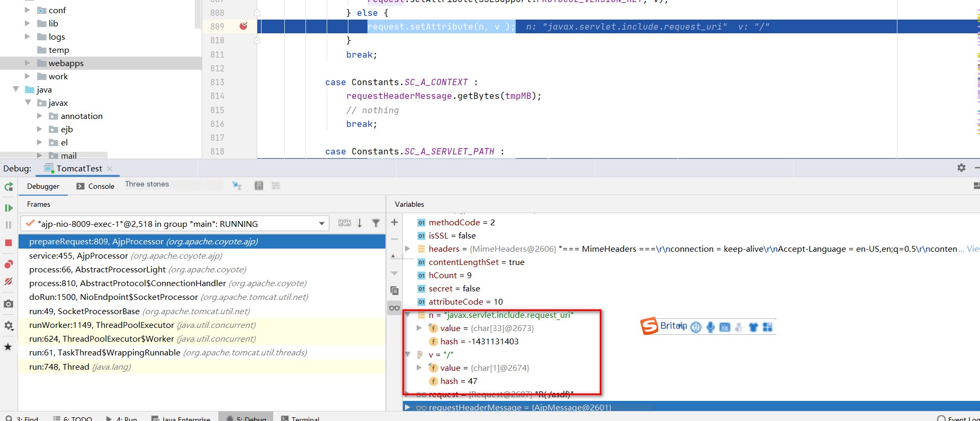The image size is (980, 421).
Task: Add a new watch
Action: coord(394,222)
